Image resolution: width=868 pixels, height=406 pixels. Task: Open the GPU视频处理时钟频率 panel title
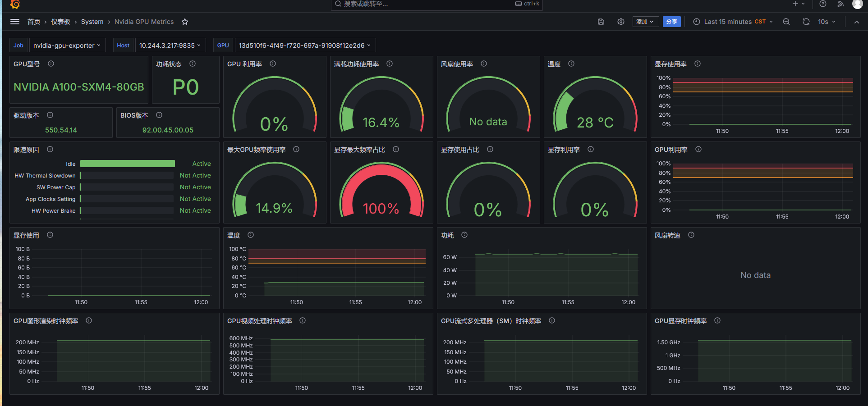click(x=260, y=321)
